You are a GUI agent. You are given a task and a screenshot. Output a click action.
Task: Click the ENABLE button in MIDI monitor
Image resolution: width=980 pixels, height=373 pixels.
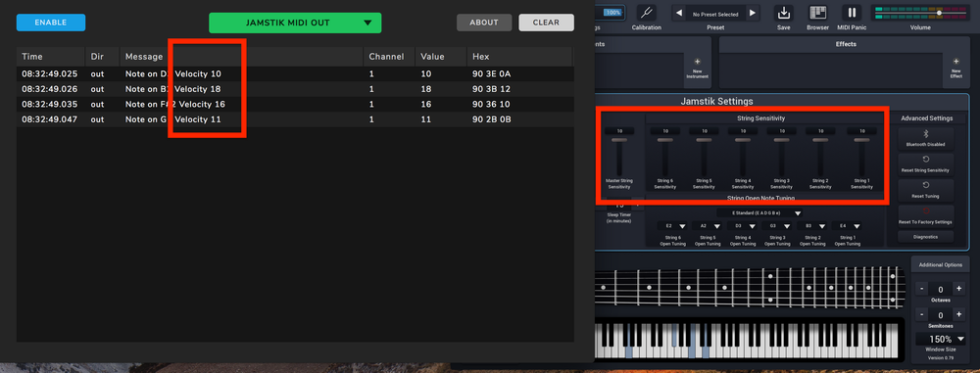point(51,23)
